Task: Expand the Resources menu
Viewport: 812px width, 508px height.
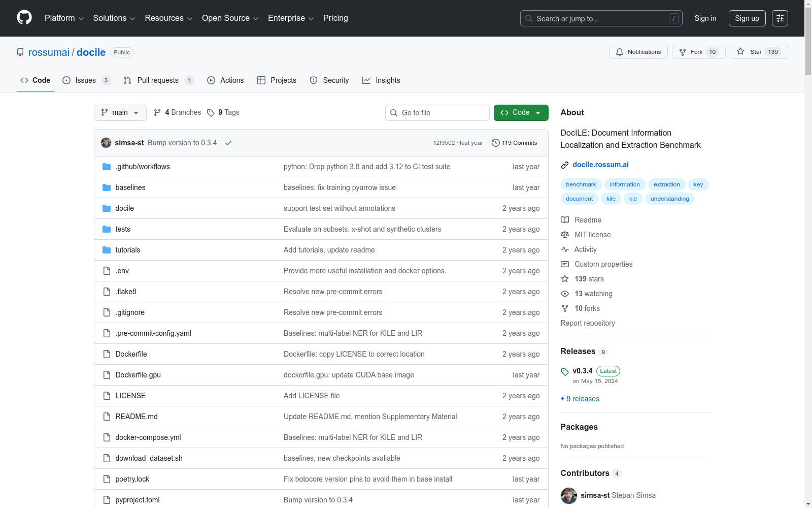Action: (x=168, y=18)
